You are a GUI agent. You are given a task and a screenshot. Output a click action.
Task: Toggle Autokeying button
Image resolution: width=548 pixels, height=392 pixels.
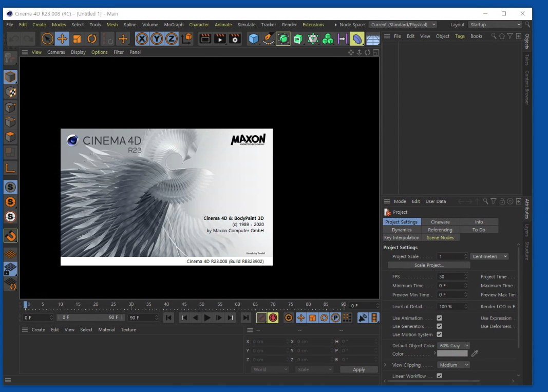point(273,318)
